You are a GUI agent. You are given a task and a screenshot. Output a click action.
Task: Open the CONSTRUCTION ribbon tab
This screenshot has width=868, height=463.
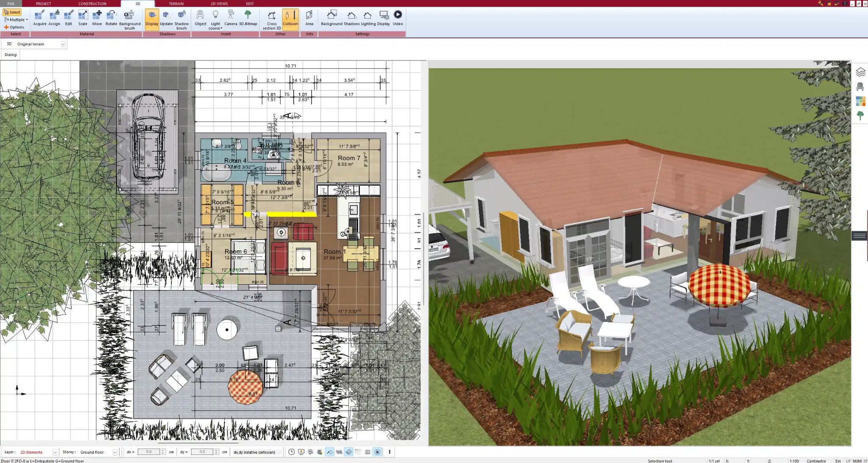click(x=92, y=3)
